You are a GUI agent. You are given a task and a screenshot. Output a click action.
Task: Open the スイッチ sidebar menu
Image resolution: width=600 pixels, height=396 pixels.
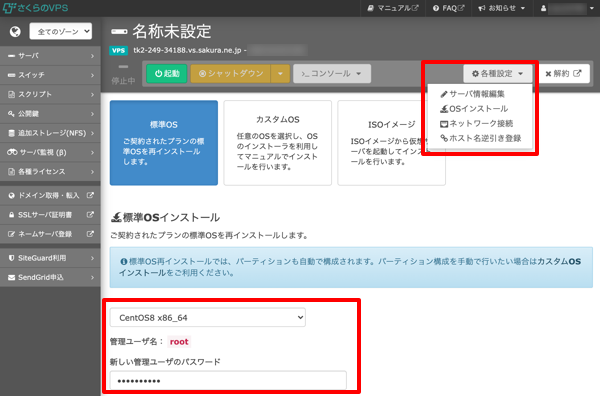click(50, 75)
